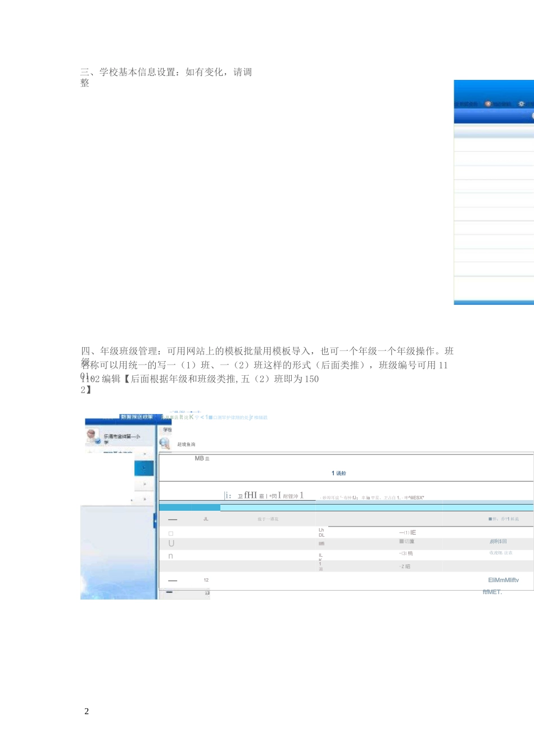Click the EliMmMliftv link
534x756 pixels.
coord(504,580)
